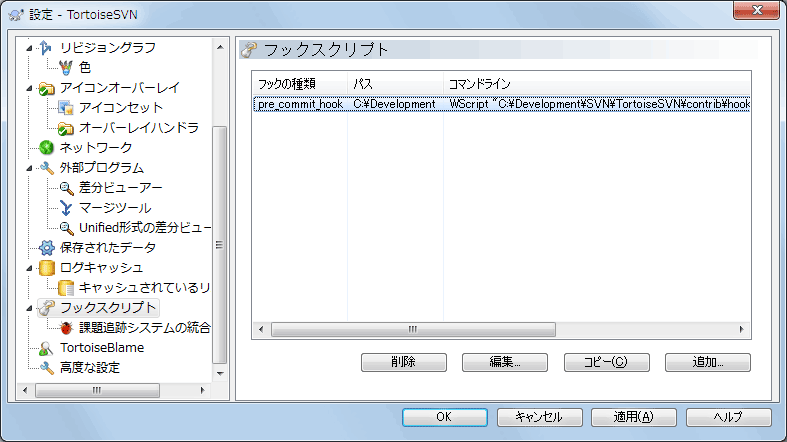Click the リビジョングラフ tree icon
The width and height of the screenshot is (787, 442).
click(x=46, y=48)
